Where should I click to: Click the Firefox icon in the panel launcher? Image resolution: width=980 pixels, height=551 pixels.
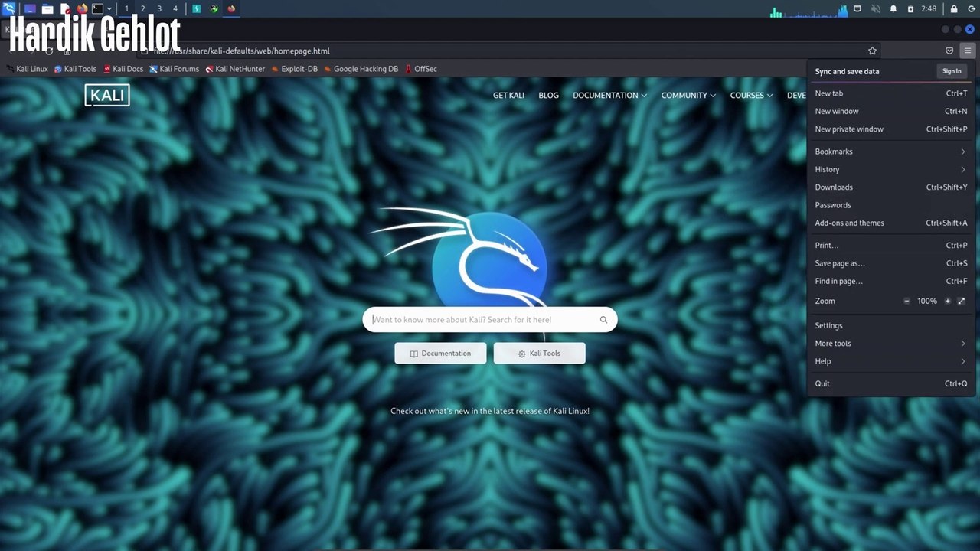[82, 9]
